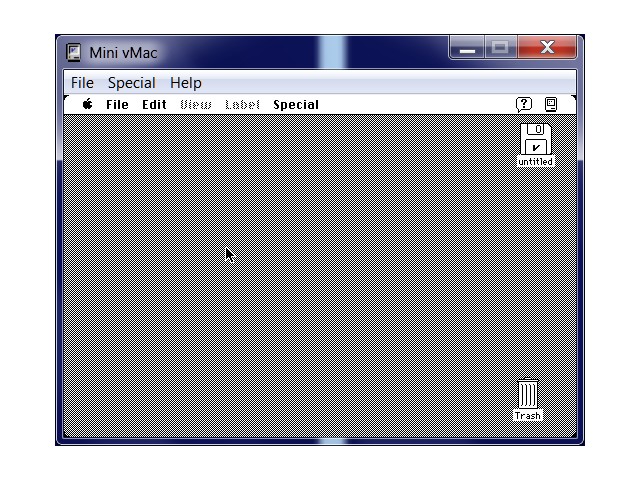Open the bold Special menu in Finder
The width and height of the screenshot is (640, 480).
[x=296, y=105]
